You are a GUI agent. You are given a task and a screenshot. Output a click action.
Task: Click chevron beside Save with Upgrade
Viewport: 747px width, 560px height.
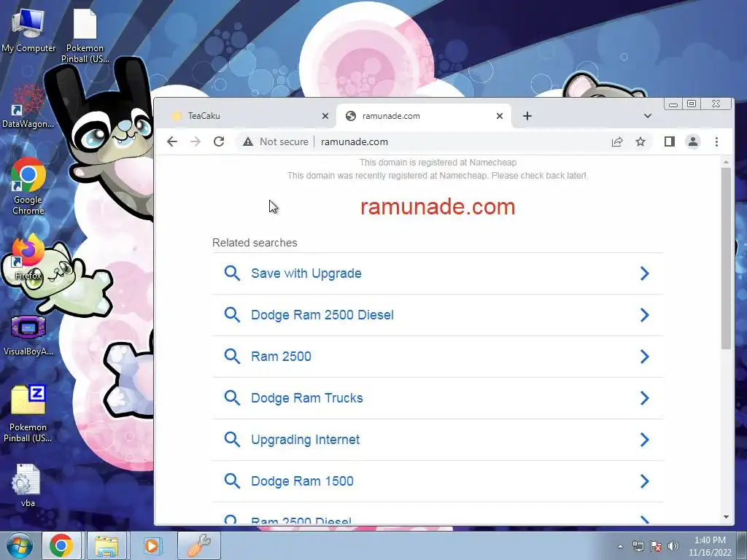point(645,273)
